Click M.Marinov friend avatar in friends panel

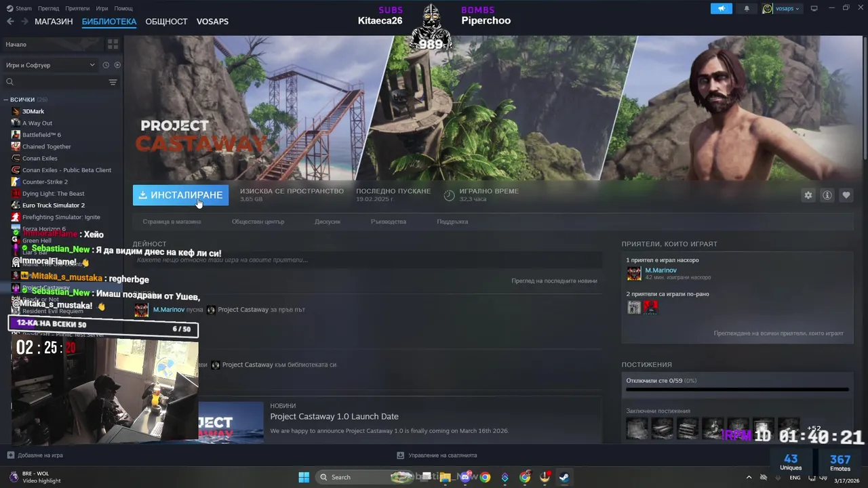[x=634, y=273]
